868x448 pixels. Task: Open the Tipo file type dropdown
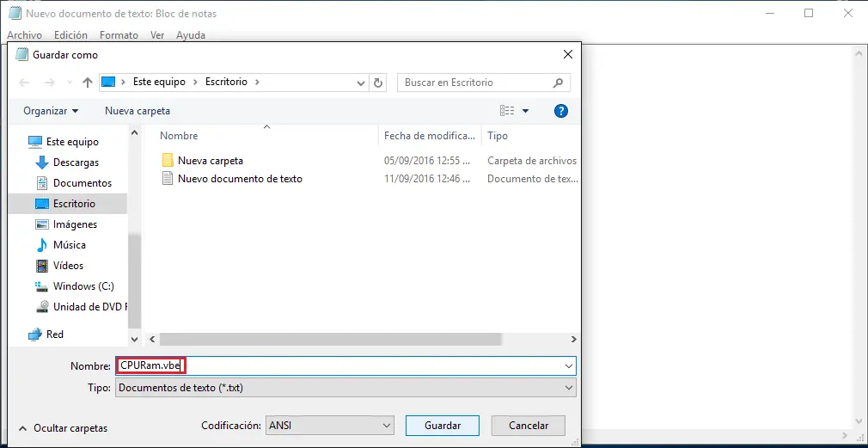pos(346,388)
